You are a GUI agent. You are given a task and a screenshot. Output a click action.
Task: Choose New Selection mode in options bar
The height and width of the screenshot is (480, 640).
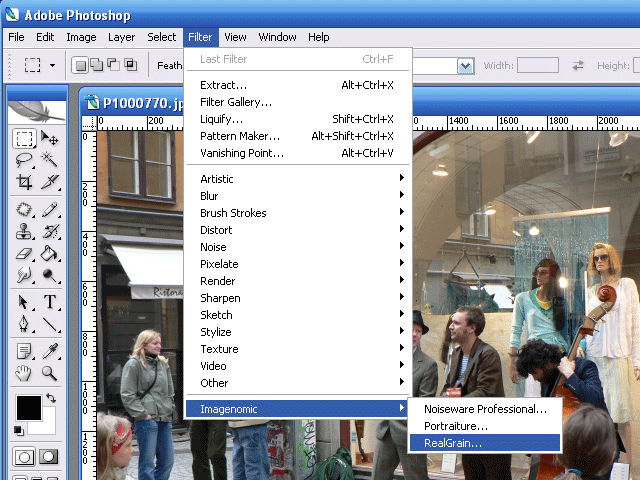[80, 65]
